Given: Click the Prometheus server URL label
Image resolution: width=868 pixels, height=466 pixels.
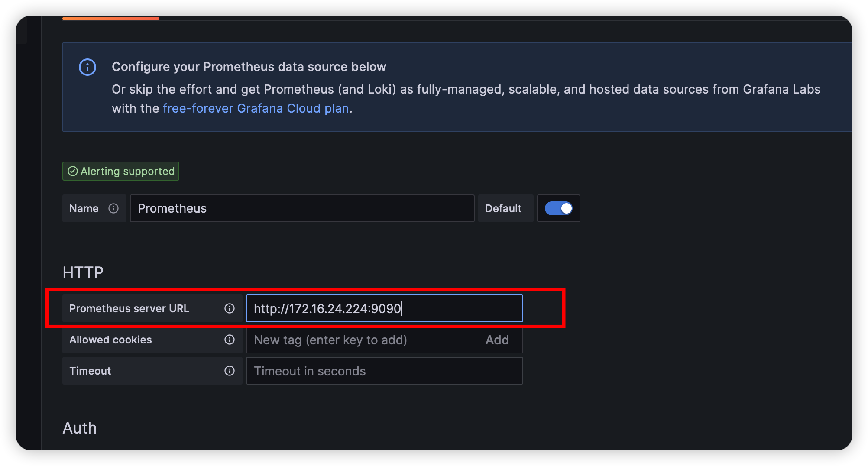Looking at the screenshot, I should click(x=129, y=308).
